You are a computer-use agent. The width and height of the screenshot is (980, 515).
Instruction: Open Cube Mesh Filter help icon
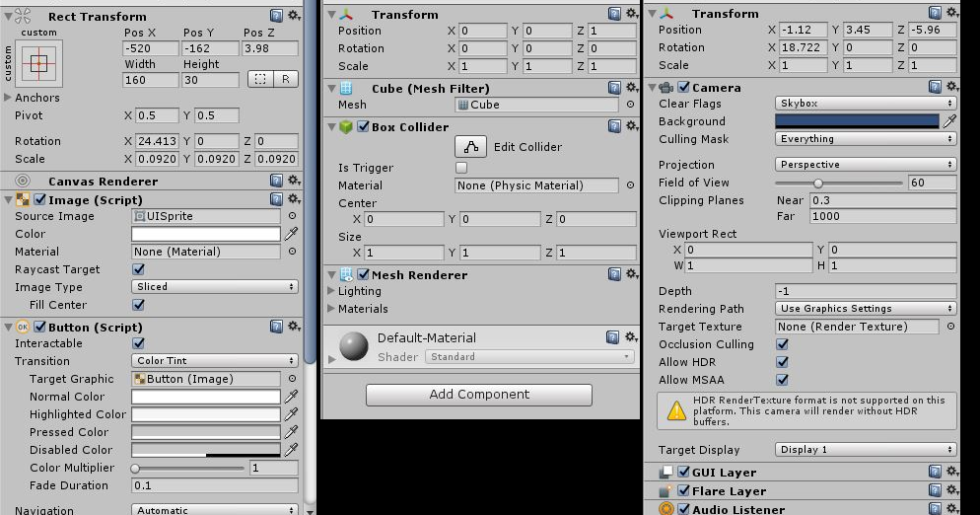[x=614, y=88]
